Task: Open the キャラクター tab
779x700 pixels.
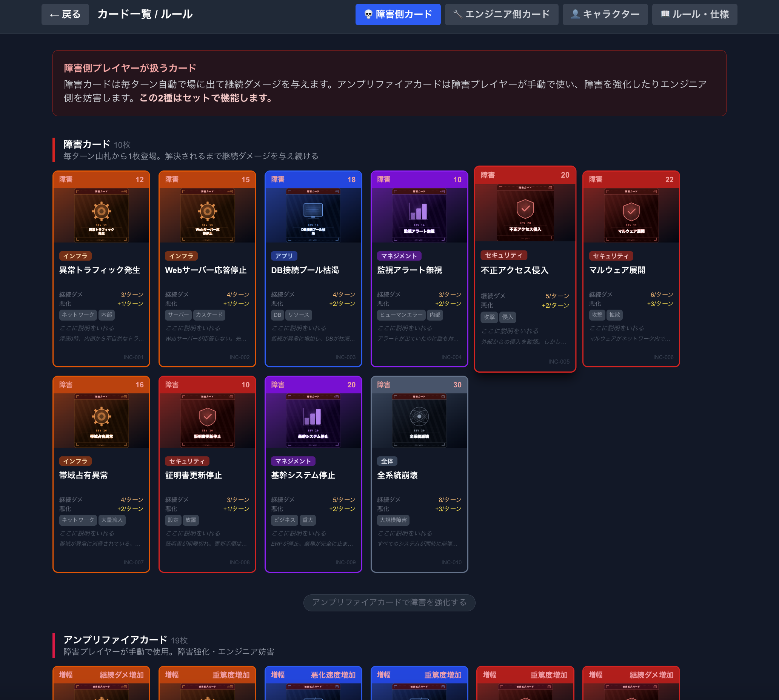Action: tap(605, 15)
